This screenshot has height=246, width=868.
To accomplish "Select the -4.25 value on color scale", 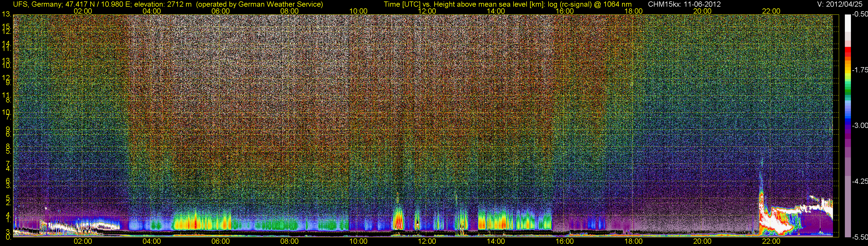I will [860, 182].
